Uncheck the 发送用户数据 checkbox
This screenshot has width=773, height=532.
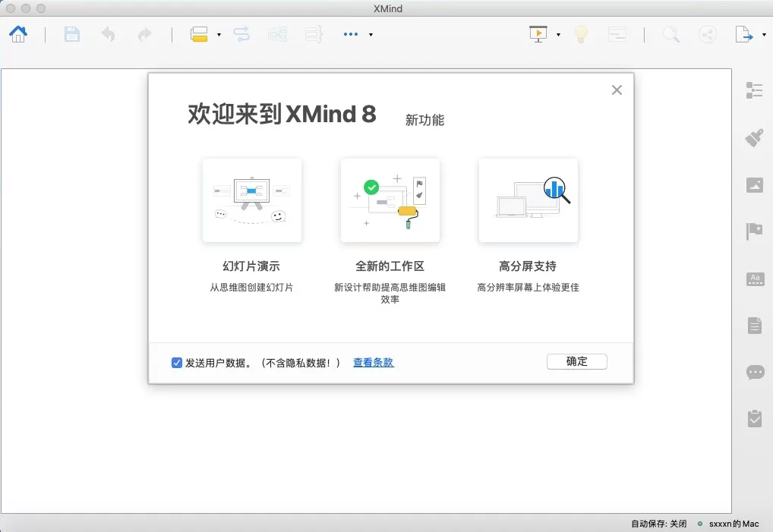pyautogui.click(x=176, y=363)
